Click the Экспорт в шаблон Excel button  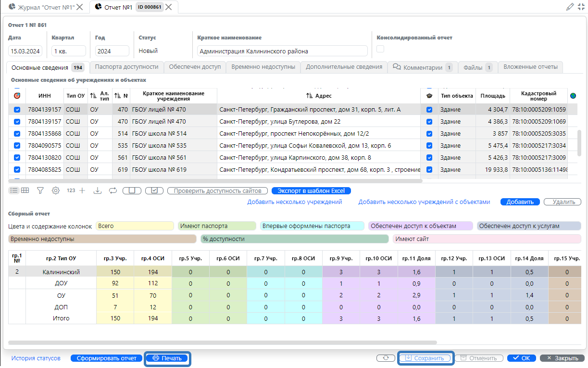click(x=311, y=190)
